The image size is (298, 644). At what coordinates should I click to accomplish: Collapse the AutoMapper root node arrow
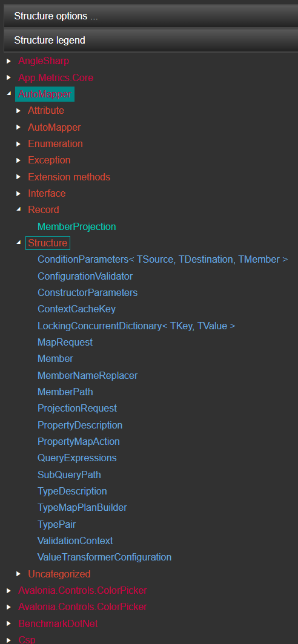(8, 94)
